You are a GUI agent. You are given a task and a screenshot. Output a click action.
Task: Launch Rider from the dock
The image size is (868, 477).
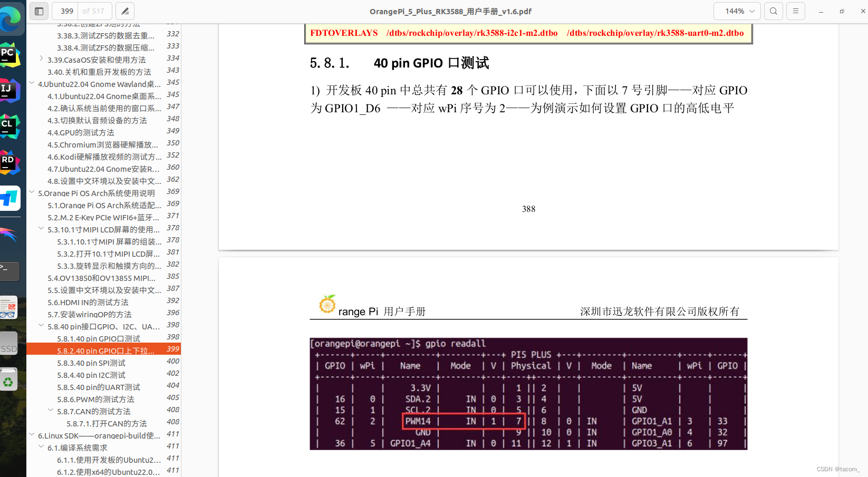10,162
